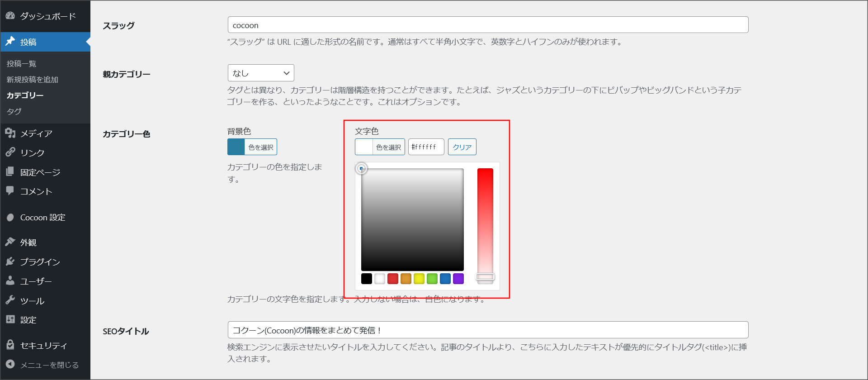Click the Media icon in the sidebar
Screen dimensions: 868x380
point(10,133)
